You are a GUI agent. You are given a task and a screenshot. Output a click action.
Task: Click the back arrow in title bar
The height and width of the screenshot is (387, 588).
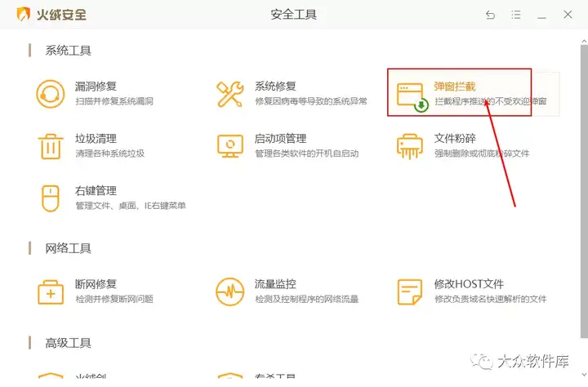(x=490, y=15)
